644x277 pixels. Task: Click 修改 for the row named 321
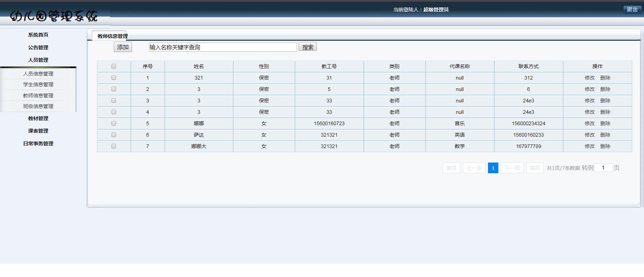[x=589, y=78]
